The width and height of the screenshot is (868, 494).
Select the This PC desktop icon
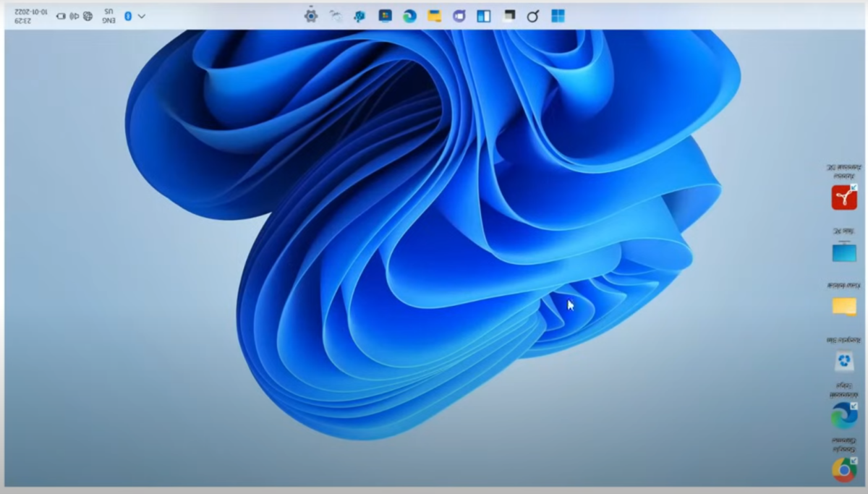(844, 252)
